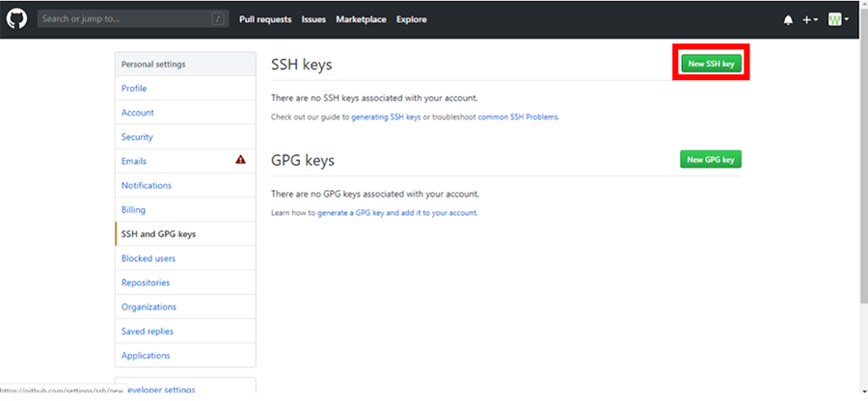Screen dimensions: 868x401
Task: Select SSH and GPG keys sidebar item
Action: [185, 234]
